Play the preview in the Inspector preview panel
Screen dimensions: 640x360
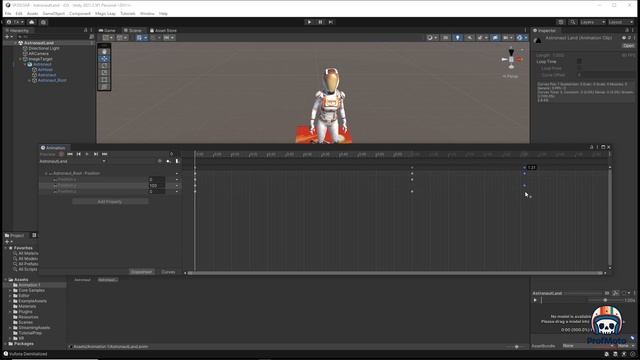click(x=535, y=300)
